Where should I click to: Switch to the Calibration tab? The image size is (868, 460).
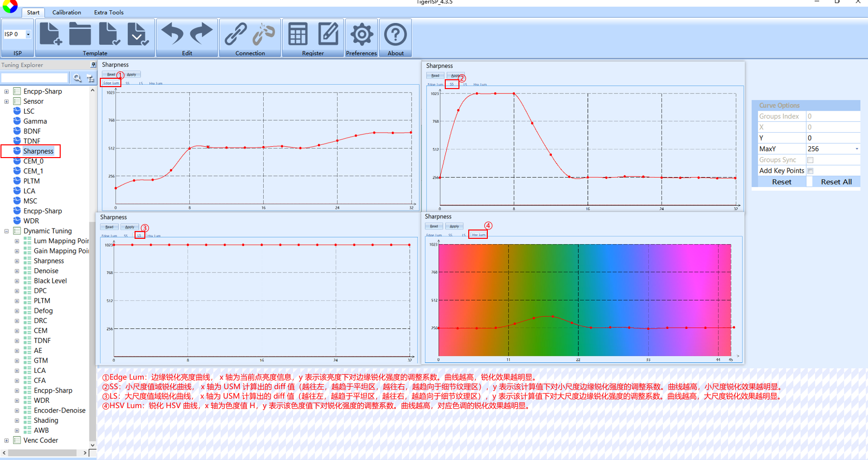pos(67,12)
